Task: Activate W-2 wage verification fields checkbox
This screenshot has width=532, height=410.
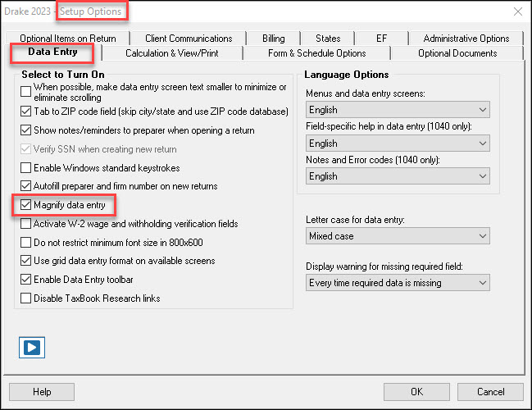Action: [25, 223]
